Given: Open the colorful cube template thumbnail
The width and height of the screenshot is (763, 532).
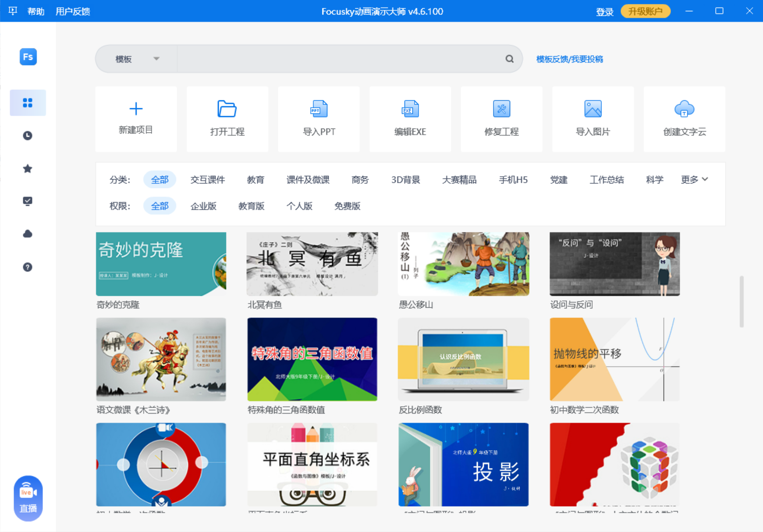Looking at the screenshot, I should (614, 465).
